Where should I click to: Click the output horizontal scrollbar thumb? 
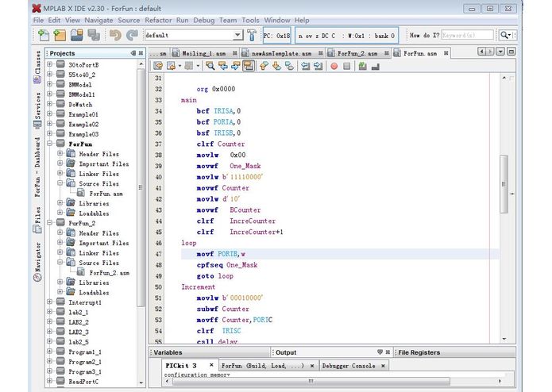(x=311, y=381)
